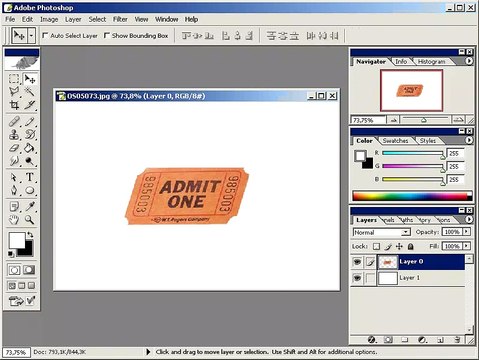Open the Layer menu
Image resolution: width=479 pixels, height=360 pixels.
click(73, 19)
